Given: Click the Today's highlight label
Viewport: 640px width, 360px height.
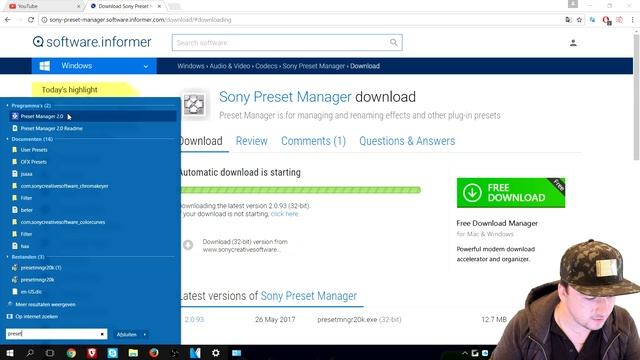Looking at the screenshot, I should tap(69, 90).
